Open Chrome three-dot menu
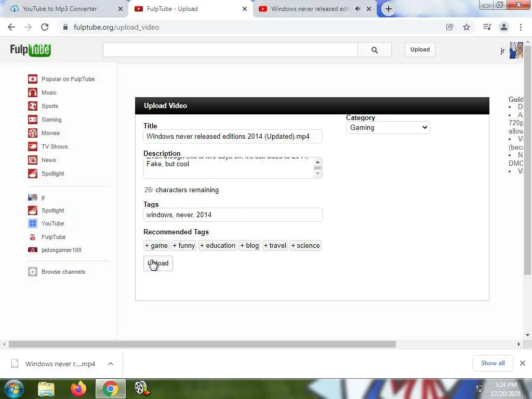 [x=521, y=27]
